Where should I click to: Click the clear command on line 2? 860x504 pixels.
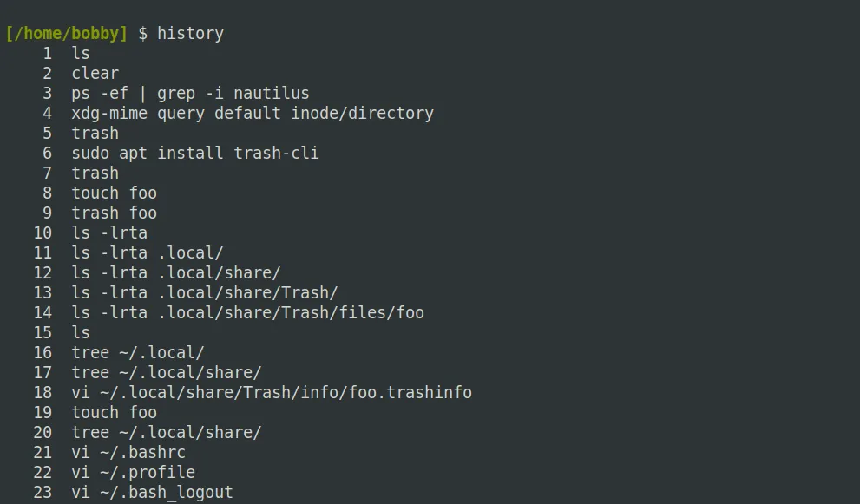click(95, 74)
